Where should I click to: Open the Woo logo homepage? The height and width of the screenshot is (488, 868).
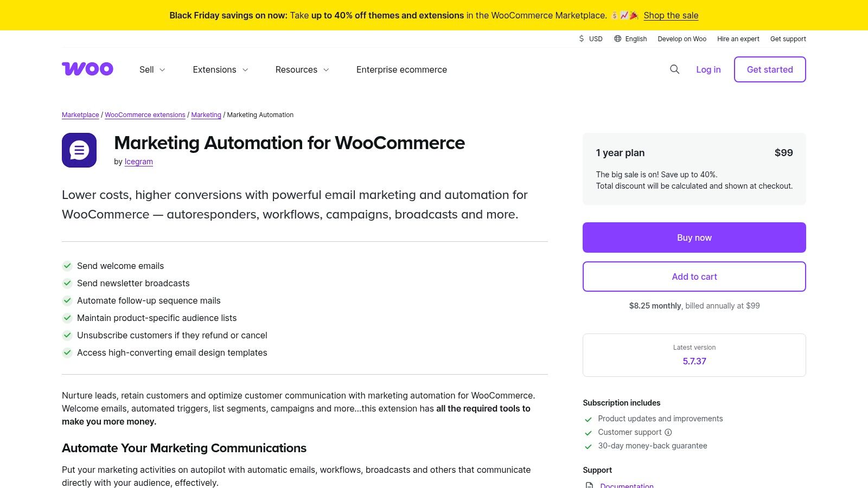point(87,69)
